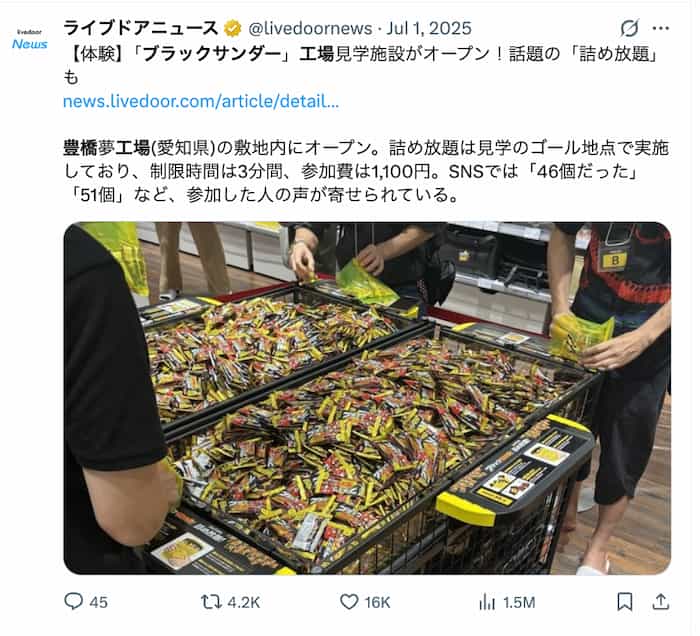Click the 45 replies count
Image resolution: width=700 pixels, height=636 pixels.
tap(99, 603)
